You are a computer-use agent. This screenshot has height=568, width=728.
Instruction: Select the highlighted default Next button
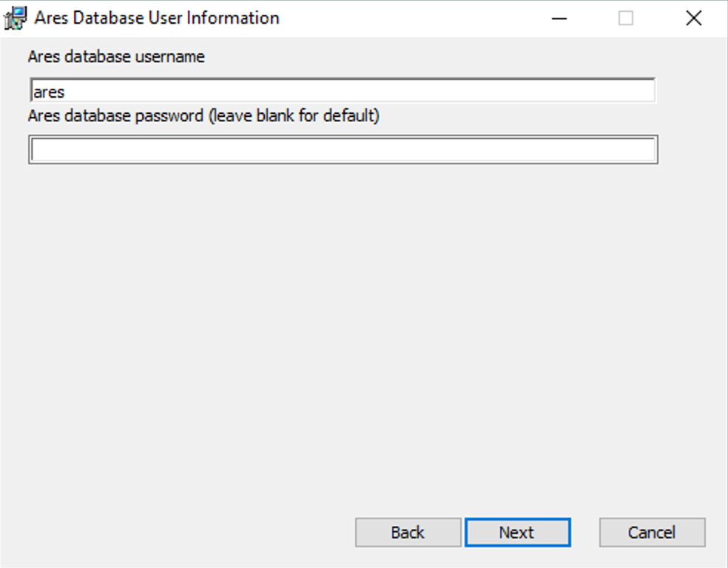[x=516, y=532]
